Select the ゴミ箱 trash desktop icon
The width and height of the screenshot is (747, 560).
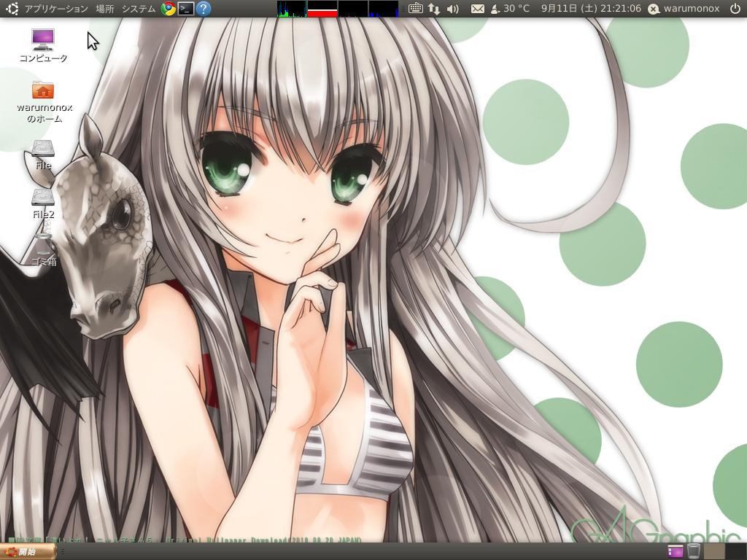44,249
